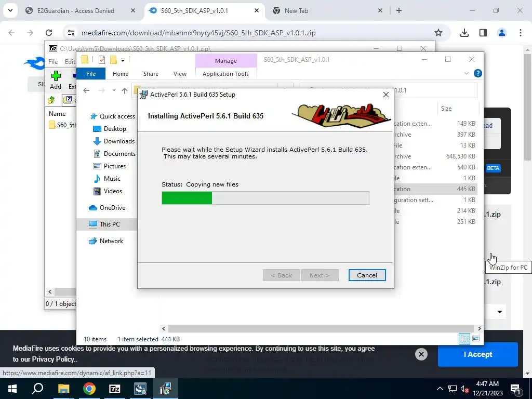
Task: Switch to New Tab in Chrome
Action: [x=296, y=11]
